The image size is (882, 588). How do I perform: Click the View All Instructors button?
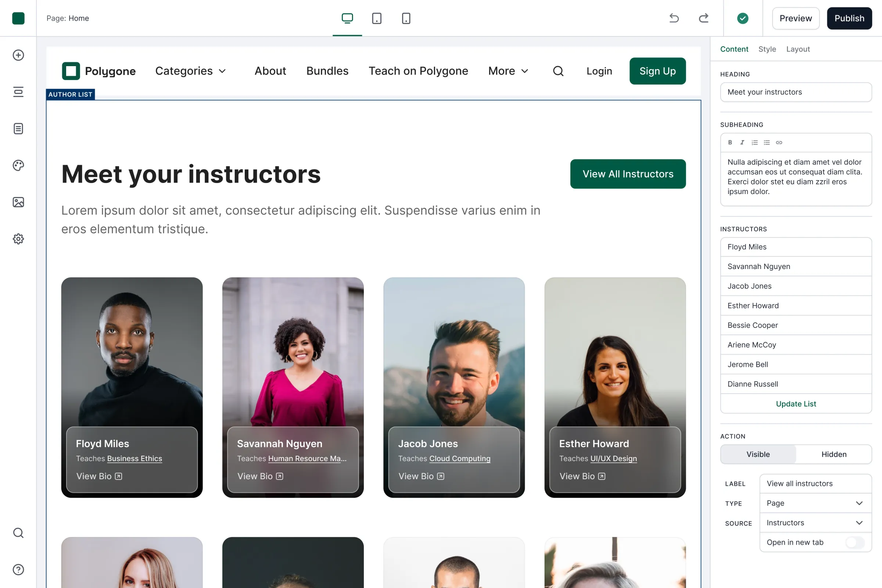628,174
